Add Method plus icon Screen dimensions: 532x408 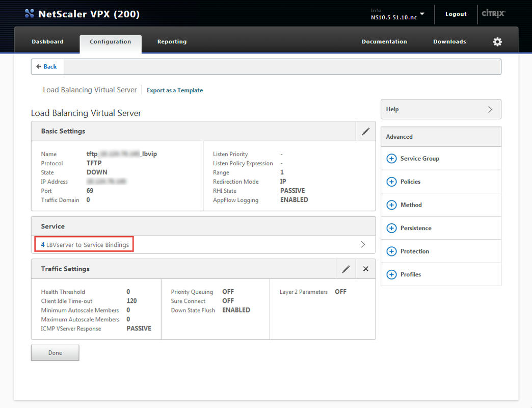point(391,205)
